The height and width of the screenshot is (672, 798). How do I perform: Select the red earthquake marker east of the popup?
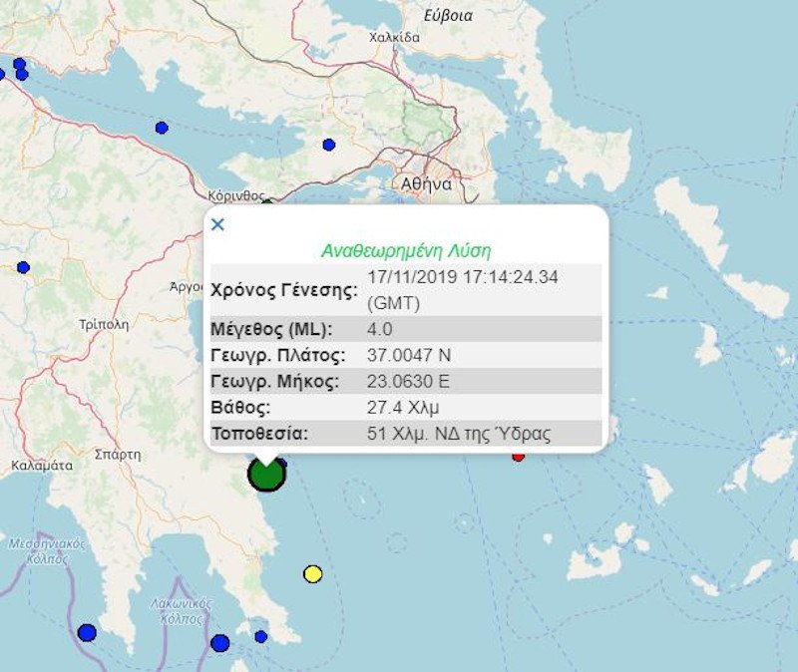click(517, 454)
